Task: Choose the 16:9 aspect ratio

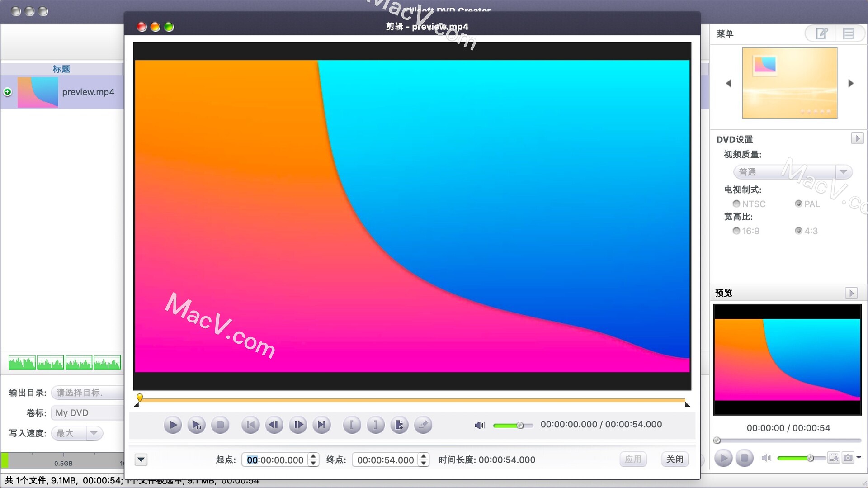Action: [736, 231]
